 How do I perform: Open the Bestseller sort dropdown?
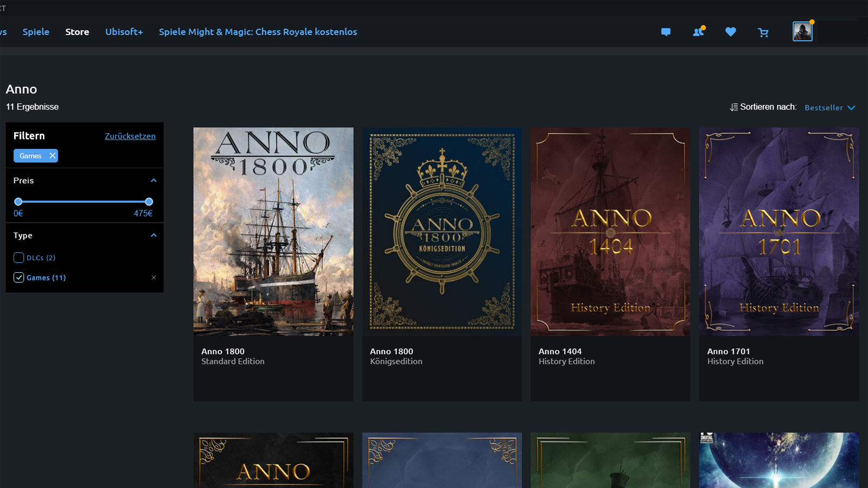[x=829, y=107]
